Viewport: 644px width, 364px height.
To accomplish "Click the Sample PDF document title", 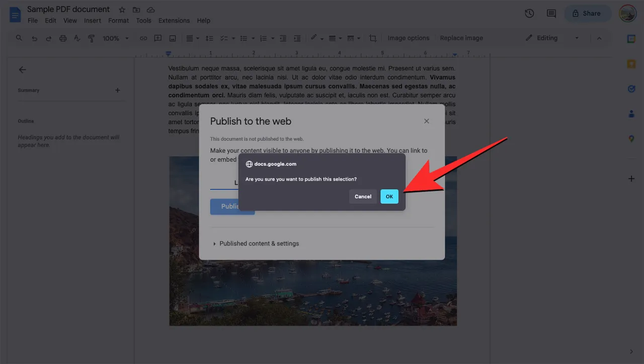I will [68, 9].
